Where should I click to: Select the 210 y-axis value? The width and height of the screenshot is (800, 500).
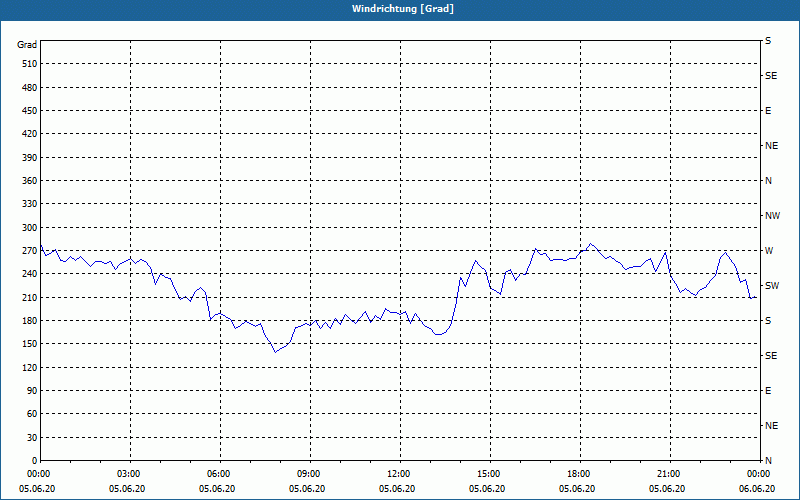29,297
